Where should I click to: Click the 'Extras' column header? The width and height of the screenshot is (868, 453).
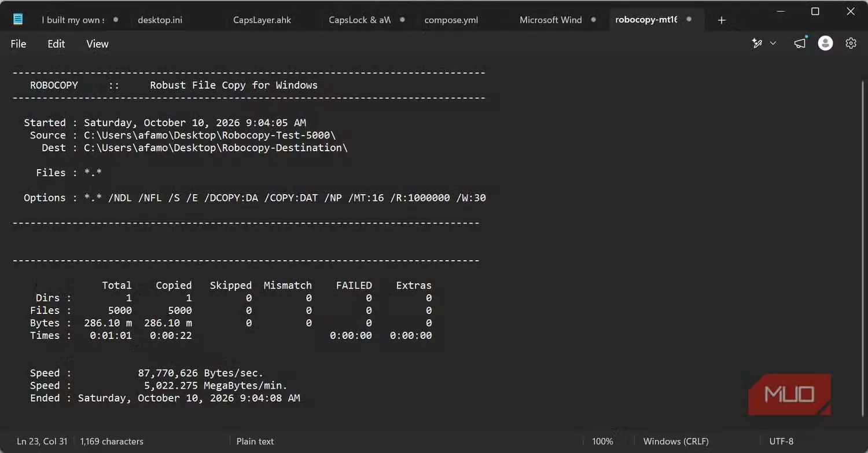[x=414, y=286]
